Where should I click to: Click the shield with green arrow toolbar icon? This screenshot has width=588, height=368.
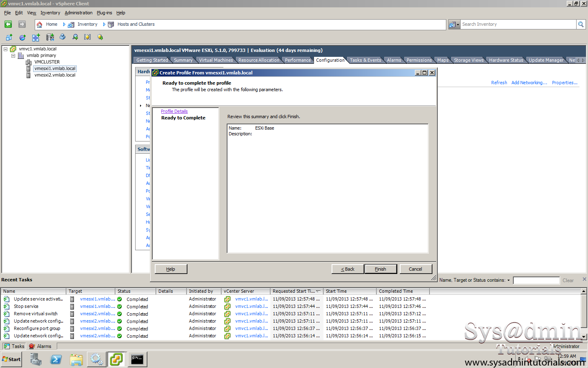point(100,37)
